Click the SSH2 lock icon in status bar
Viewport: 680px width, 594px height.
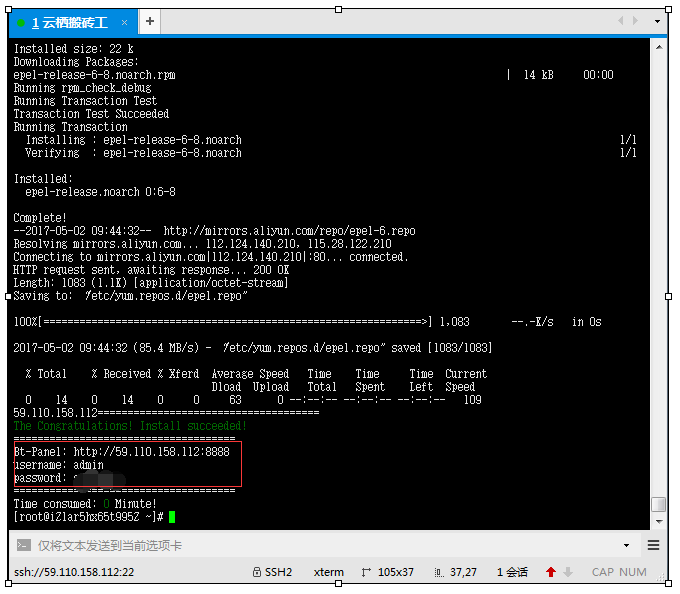pos(256,572)
